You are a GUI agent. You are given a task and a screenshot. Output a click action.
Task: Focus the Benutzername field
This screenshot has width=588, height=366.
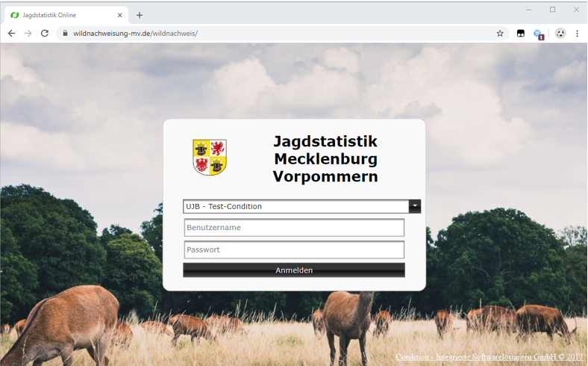tap(294, 228)
